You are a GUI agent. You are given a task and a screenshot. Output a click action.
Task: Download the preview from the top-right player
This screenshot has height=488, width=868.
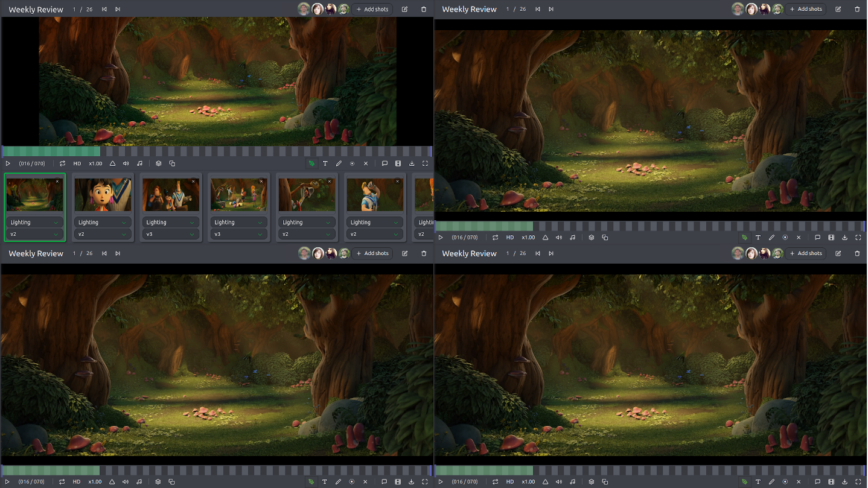coord(844,238)
